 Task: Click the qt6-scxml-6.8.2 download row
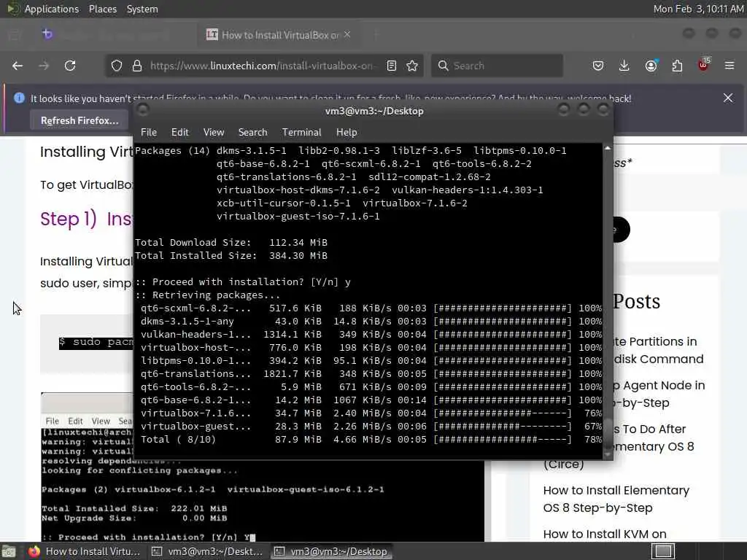pos(371,308)
